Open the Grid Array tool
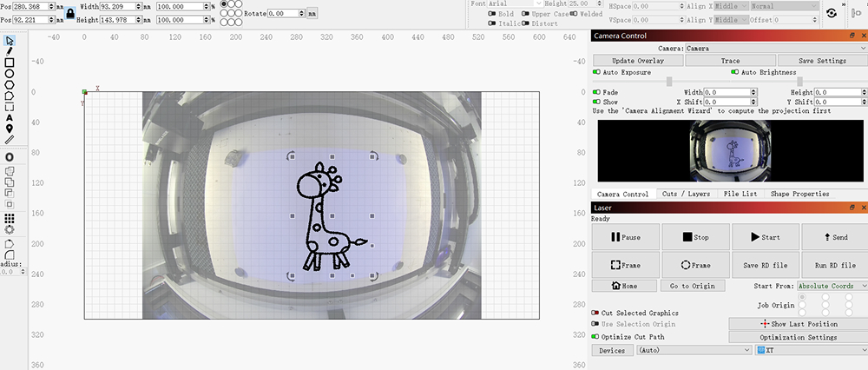This screenshot has height=370, width=868. pos(10,219)
